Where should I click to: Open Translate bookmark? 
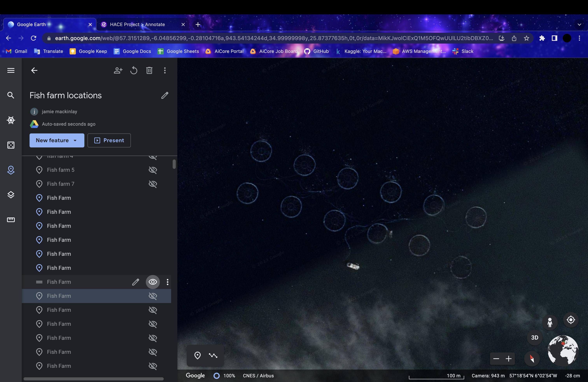click(x=48, y=51)
